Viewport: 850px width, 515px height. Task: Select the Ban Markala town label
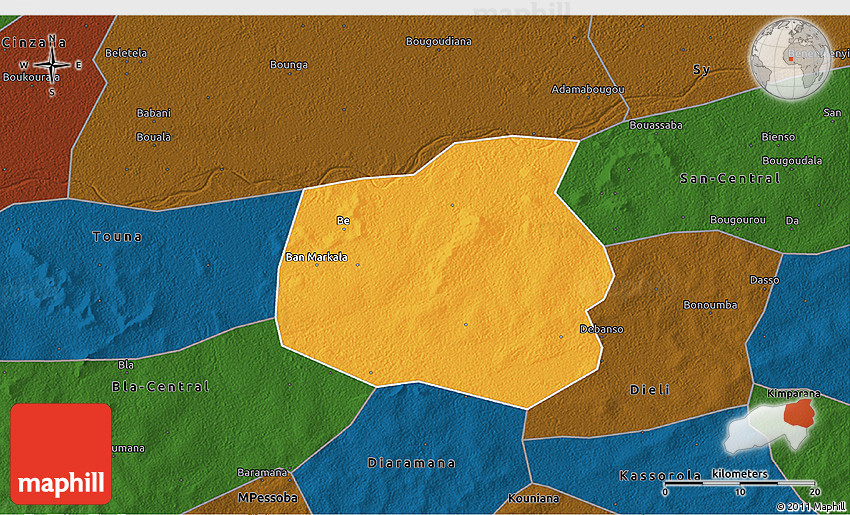click(317, 257)
